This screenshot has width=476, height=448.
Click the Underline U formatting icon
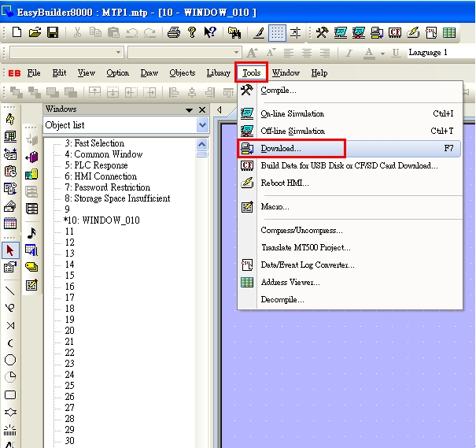point(395,54)
